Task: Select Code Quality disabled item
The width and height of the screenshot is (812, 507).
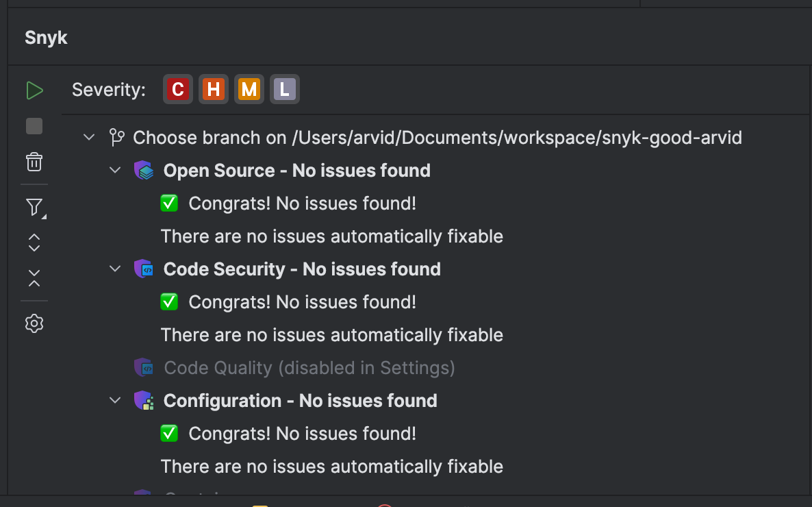Action: coord(309,368)
